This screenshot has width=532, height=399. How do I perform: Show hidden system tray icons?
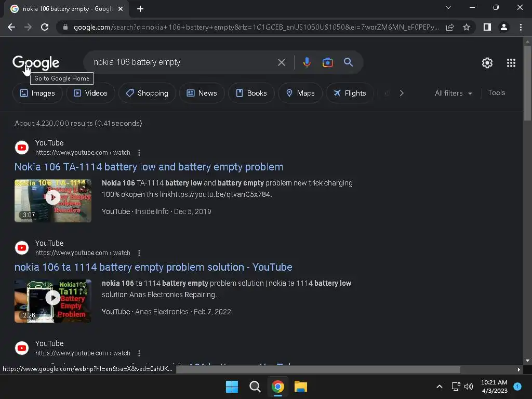click(x=440, y=387)
